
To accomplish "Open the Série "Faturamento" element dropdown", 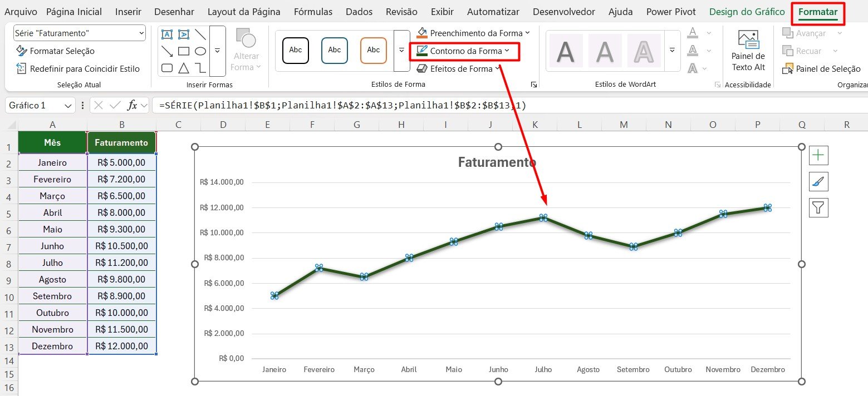I will (141, 33).
